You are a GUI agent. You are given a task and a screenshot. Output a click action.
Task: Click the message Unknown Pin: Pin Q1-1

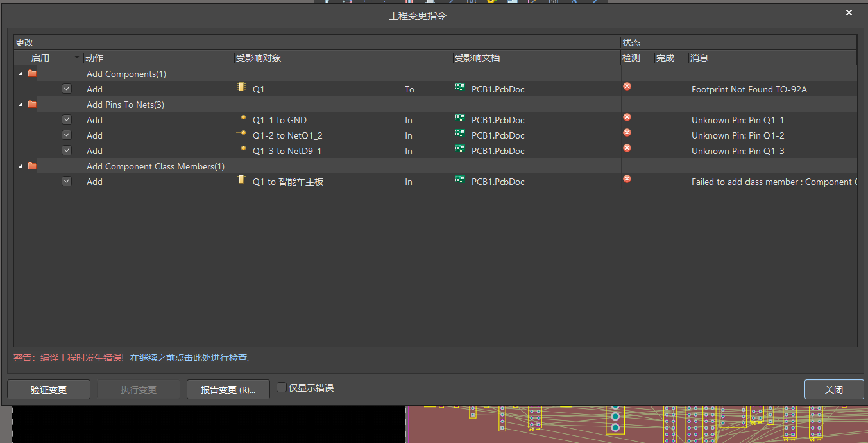[x=738, y=120]
